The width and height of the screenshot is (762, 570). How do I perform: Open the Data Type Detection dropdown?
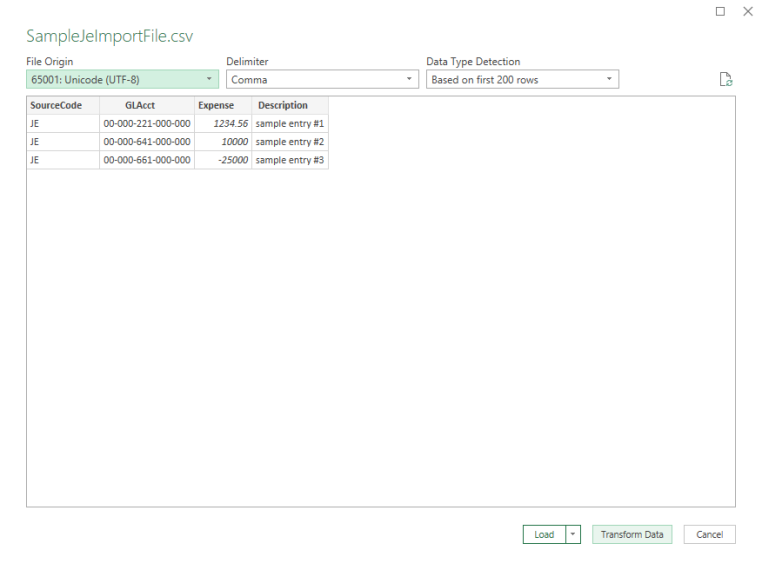click(x=522, y=79)
